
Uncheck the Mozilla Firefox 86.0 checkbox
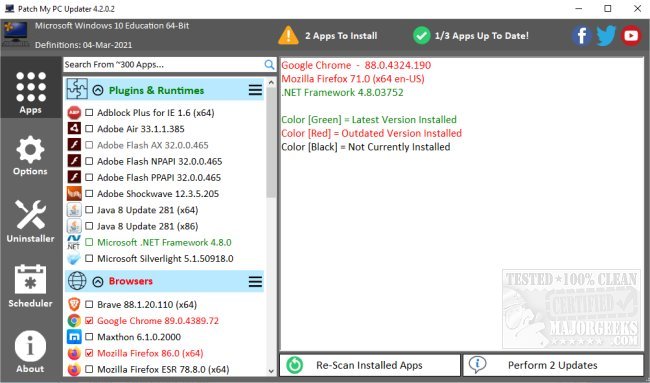coord(89,353)
